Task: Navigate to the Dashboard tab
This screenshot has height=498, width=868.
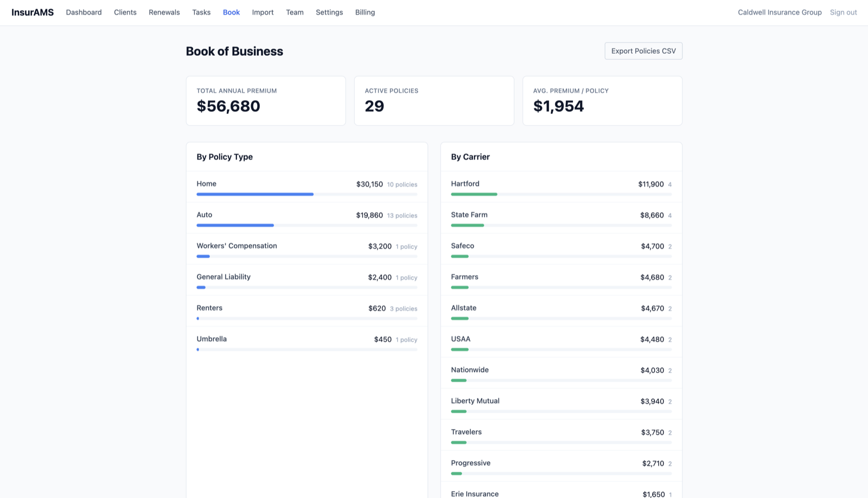Action: point(84,12)
